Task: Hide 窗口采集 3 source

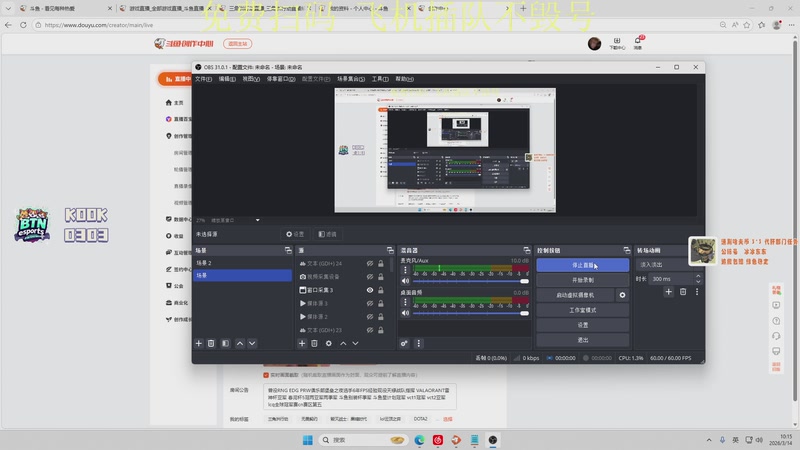Action: point(370,290)
